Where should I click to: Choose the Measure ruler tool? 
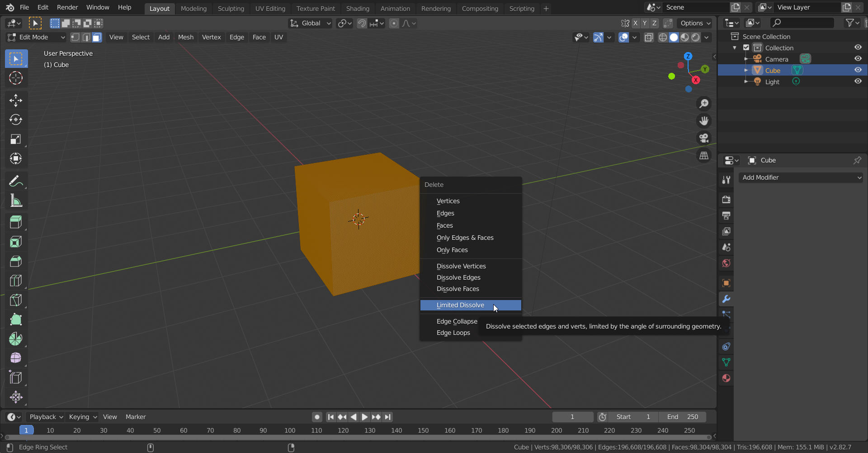pyautogui.click(x=16, y=201)
